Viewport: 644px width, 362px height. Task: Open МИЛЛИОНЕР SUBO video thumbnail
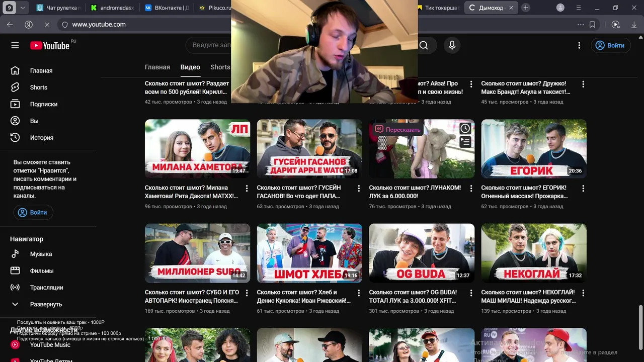click(197, 253)
